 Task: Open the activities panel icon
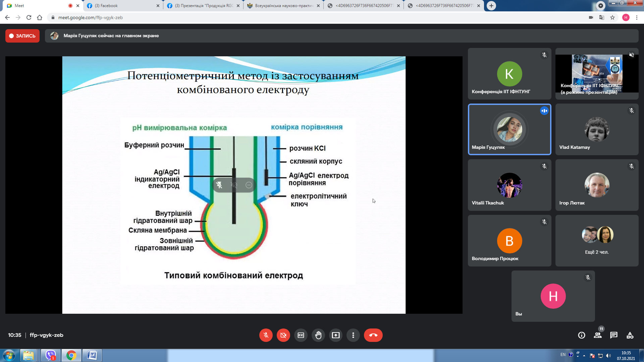click(x=630, y=335)
